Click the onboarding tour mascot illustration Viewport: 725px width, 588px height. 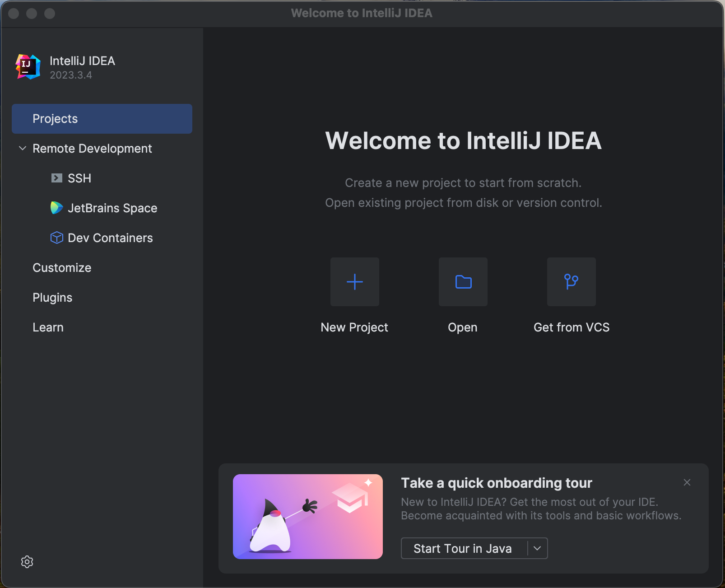pyautogui.click(x=308, y=516)
